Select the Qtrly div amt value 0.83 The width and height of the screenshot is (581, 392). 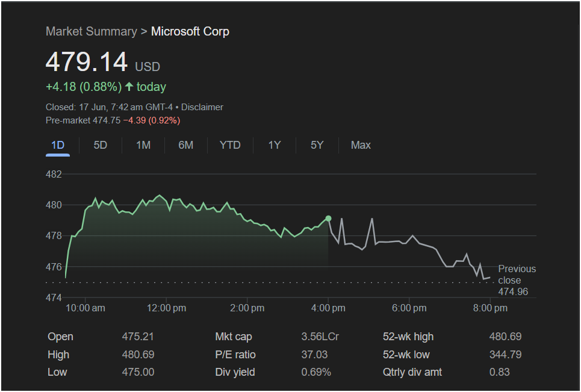(x=500, y=372)
